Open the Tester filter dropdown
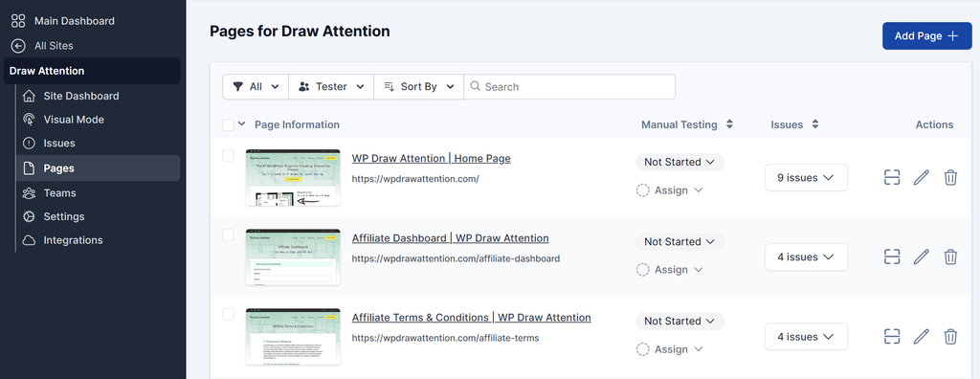This screenshot has height=379, width=980. pyautogui.click(x=331, y=86)
